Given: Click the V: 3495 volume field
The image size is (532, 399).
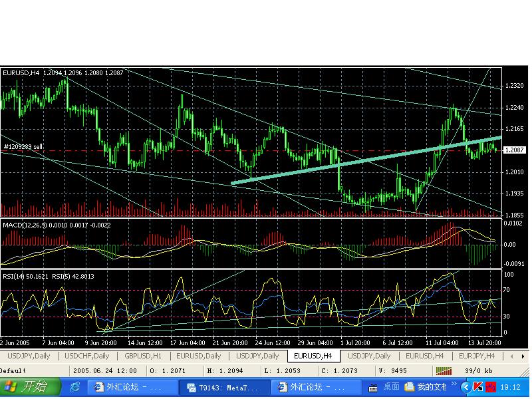Looking at the screenshot, I should (x=394, y=371).
